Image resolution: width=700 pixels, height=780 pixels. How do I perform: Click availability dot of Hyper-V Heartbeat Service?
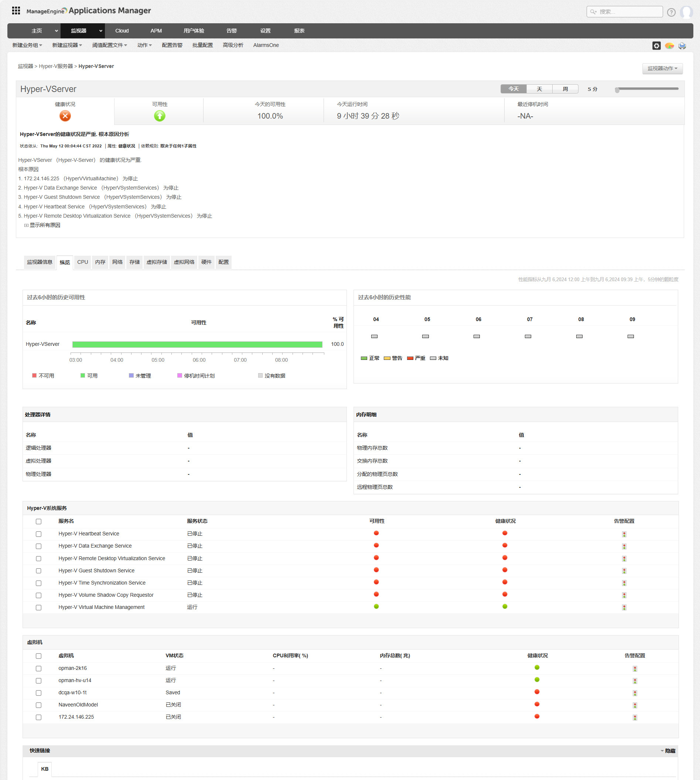coord(376,533)
